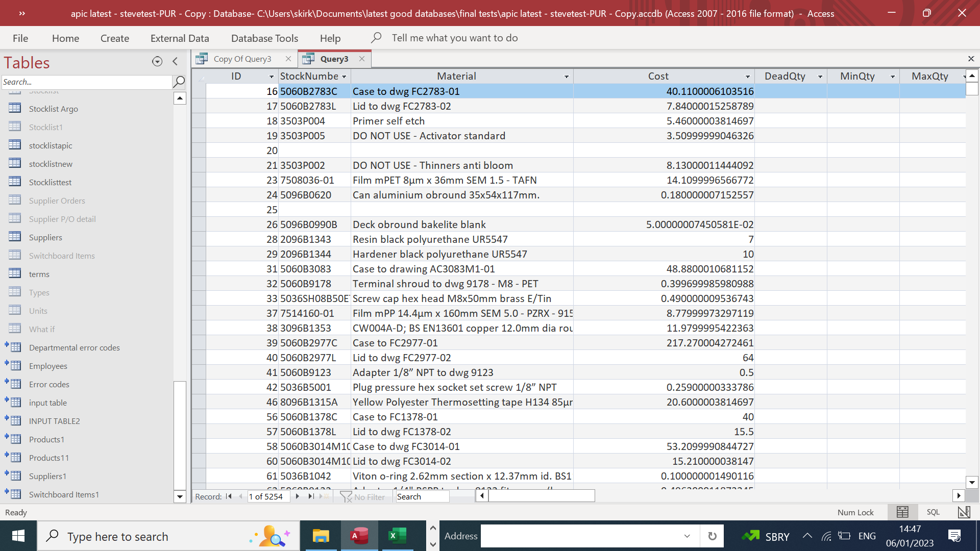Open the Tables navigation pane options menu
This screenshot has width=980, height=551.
157,62
